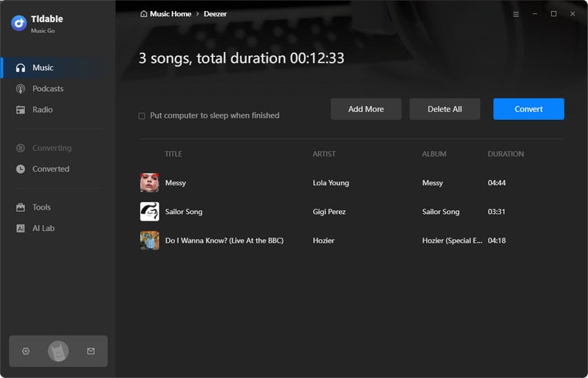Click artist name Lola Young

tap(331, 183)
